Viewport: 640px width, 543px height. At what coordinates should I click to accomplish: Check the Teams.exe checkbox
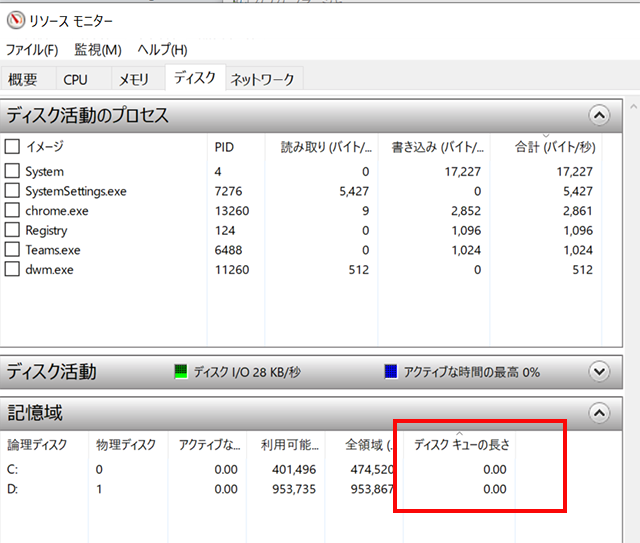(x=12, y=249)
